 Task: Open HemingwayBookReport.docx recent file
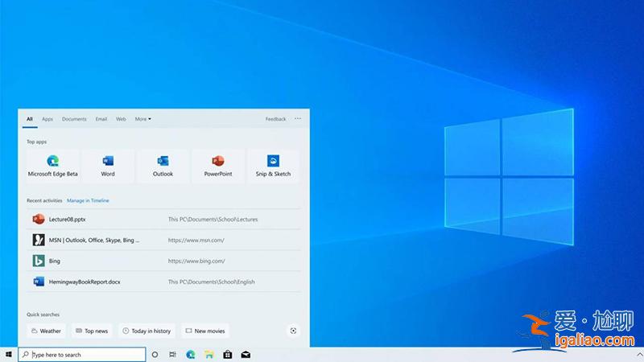(164, 282)
